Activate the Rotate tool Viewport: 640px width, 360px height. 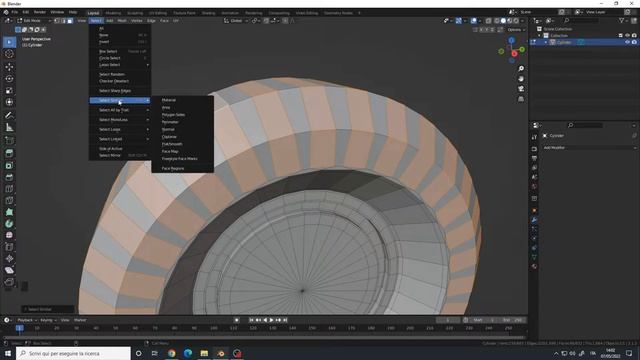point(9,78)
